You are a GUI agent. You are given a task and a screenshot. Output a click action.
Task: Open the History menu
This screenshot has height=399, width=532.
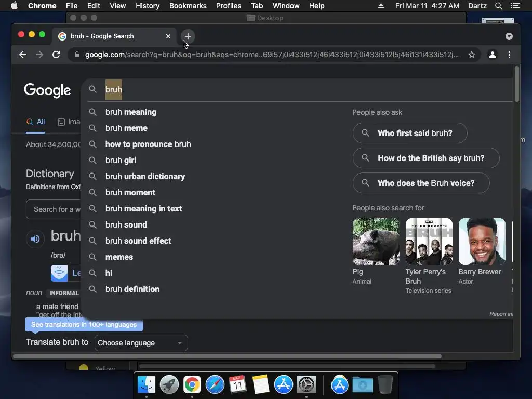[148, 6]
